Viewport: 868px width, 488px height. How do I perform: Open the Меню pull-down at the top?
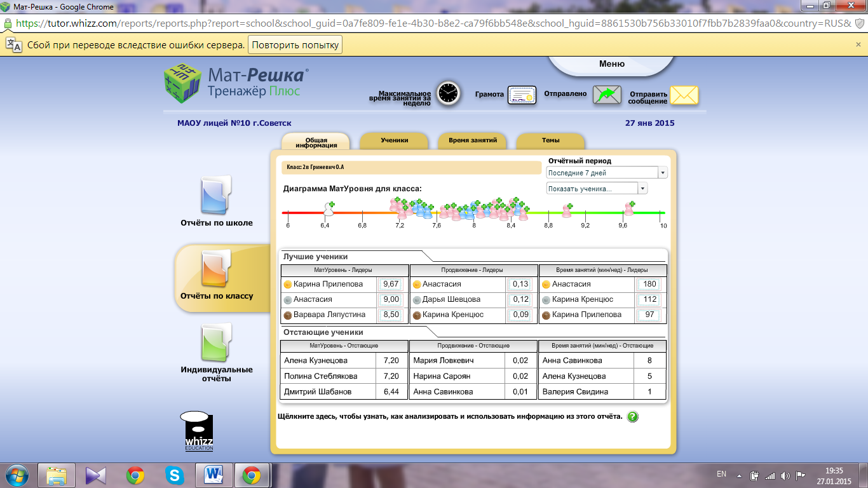[612, 64]
